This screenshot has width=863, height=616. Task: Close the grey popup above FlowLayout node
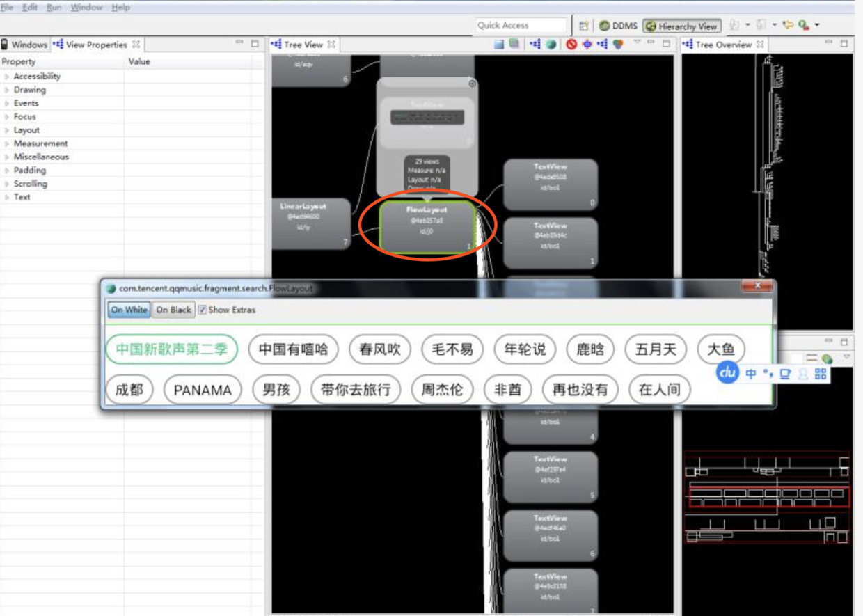coord(473,84)
